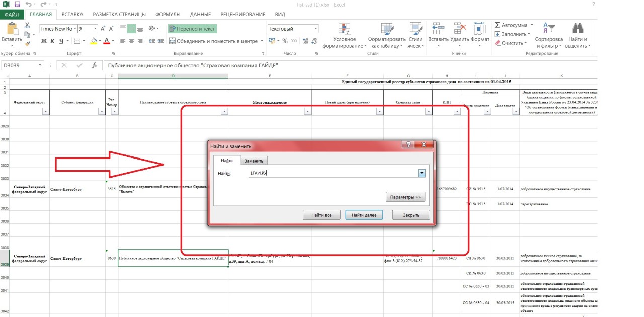Open Найти и выделить binoculars menu
Screen dimensions: 644x317
click(x=577, y=35)
